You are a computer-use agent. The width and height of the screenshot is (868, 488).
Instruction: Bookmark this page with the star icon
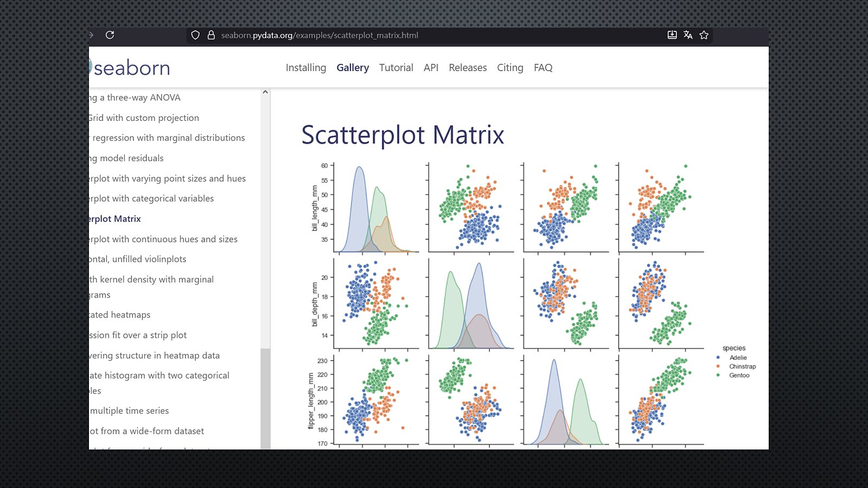coord(704,35)
